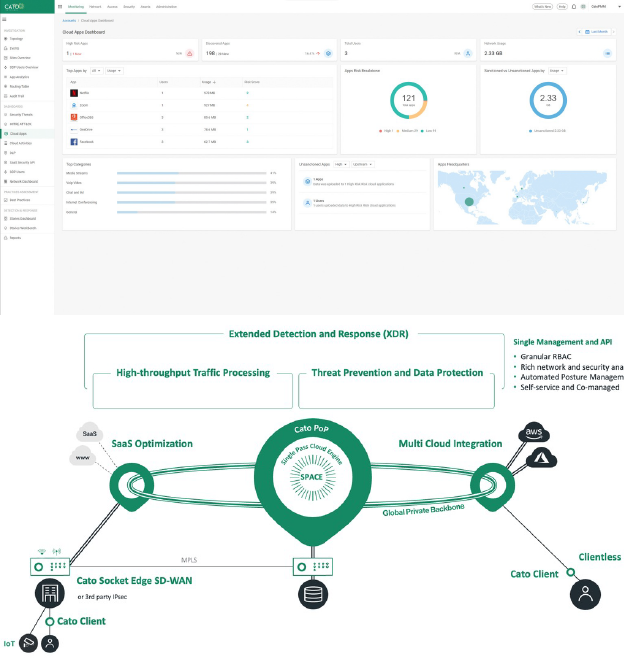Click the CATO logo in header
Screen dimensions: 624x672
tap(14, 6)
